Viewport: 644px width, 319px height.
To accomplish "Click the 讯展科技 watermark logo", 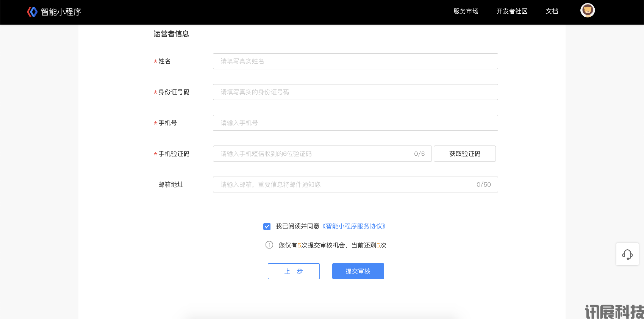I will click(x=614, y=312).
